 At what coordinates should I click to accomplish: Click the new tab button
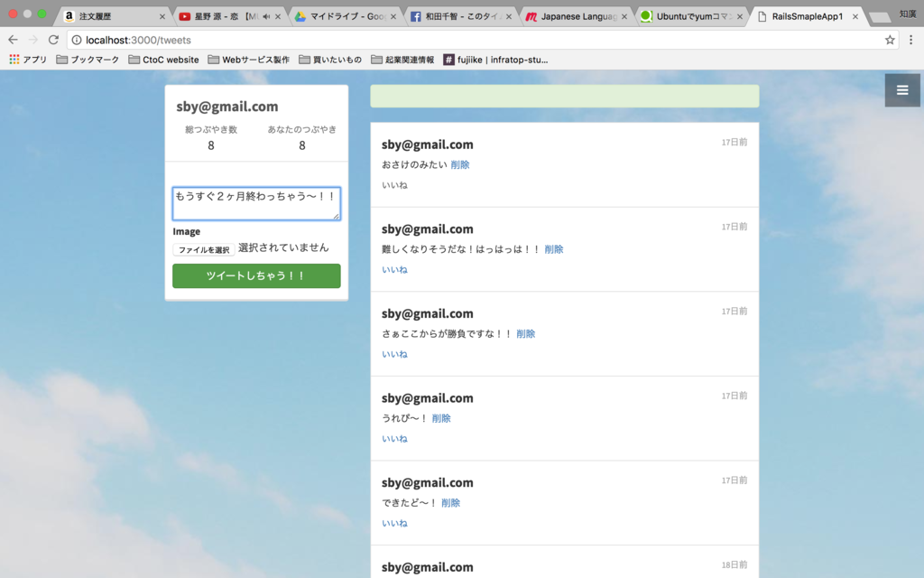879,18
